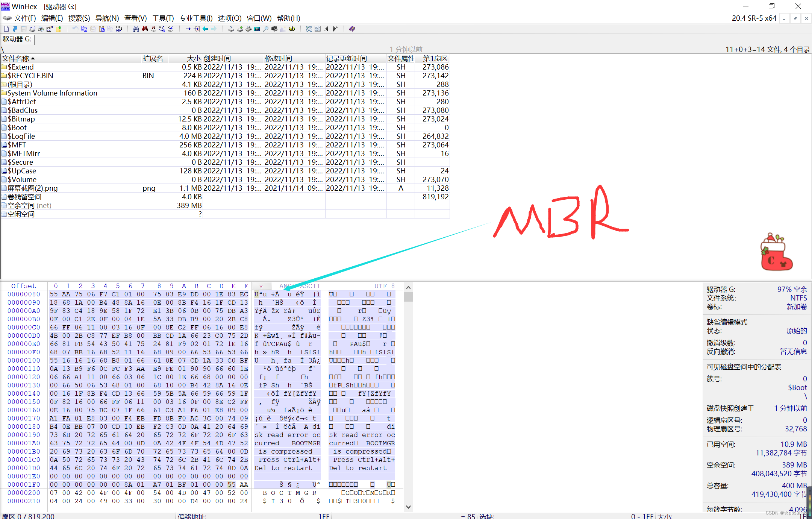Expand the dropdown arrow beside ANSI ASCII header
Image resolution: width=812 pixels, height=519 pixels.
point(261,286)
